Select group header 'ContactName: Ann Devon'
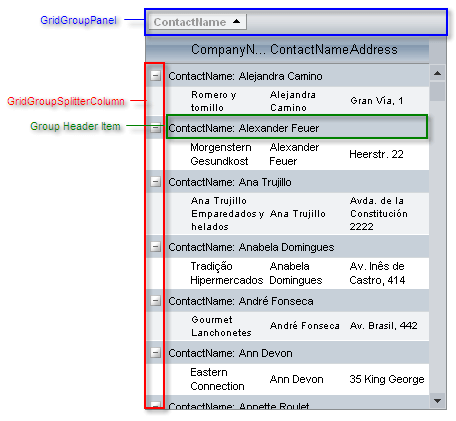 pos(297,353)
